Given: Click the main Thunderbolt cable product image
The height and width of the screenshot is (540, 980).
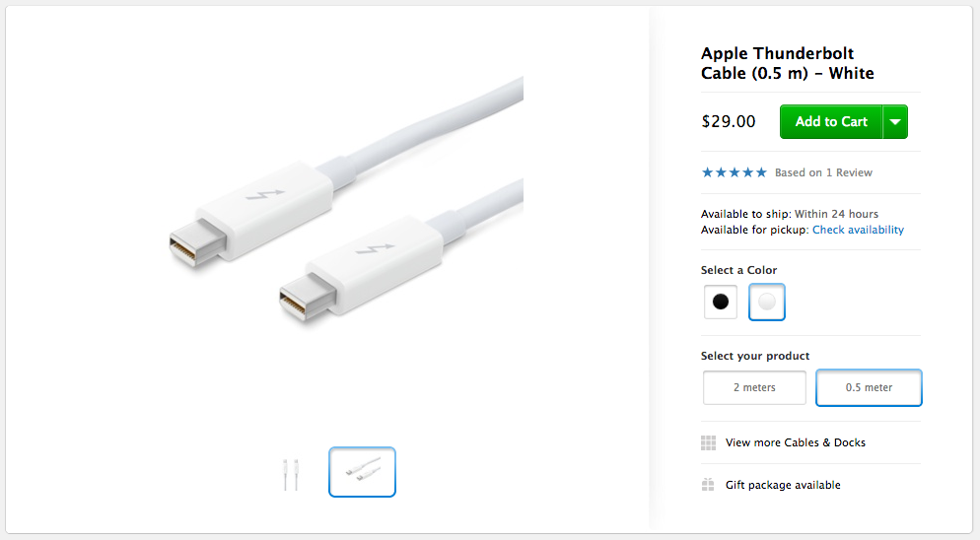Looking at the screenshot, I should tap(346, 199).
